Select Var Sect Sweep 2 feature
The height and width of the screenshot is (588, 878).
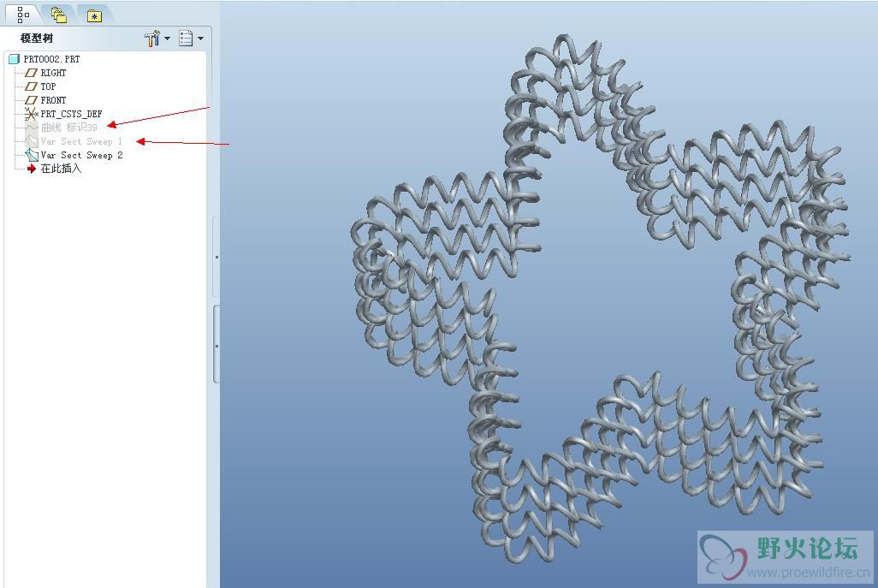pyautogui.click(x=82, y=155)
